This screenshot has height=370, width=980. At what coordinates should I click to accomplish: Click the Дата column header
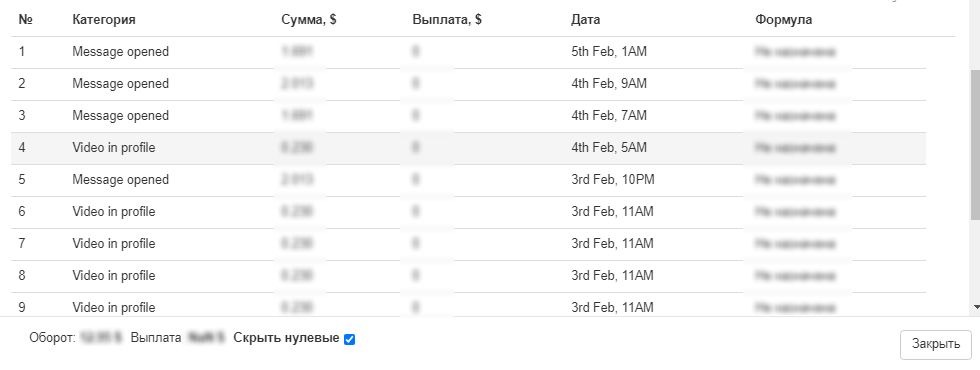pyautogui.click(x=586, y=19)
